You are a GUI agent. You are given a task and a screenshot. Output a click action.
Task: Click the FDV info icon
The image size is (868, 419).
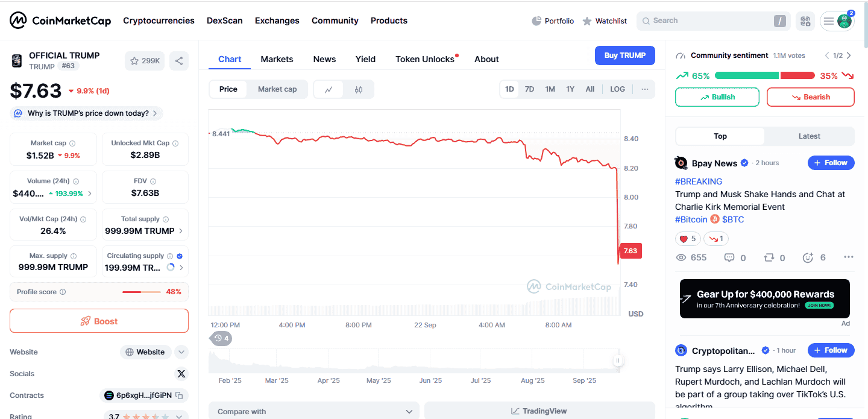click(153, 181)
